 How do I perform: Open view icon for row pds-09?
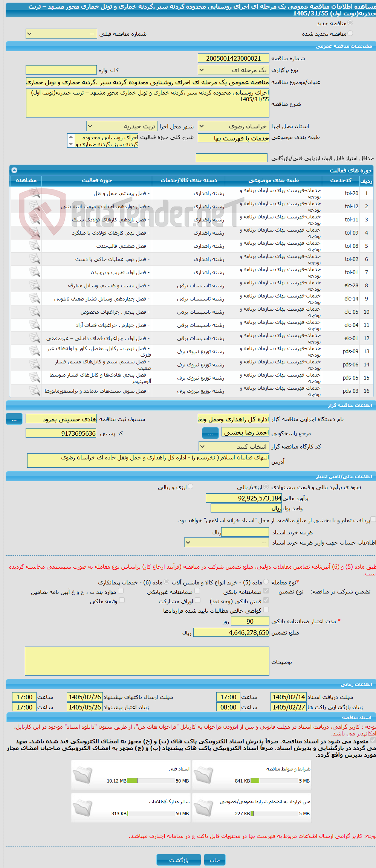pos(35,351)
